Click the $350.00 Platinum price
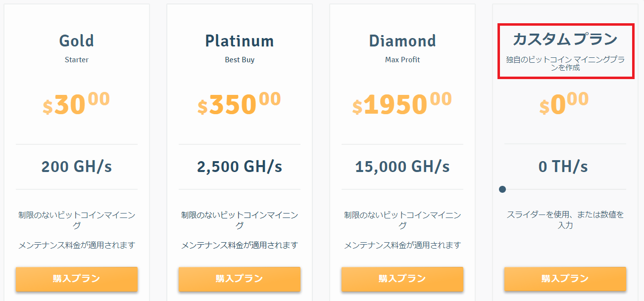 click(x=239, y=103)
